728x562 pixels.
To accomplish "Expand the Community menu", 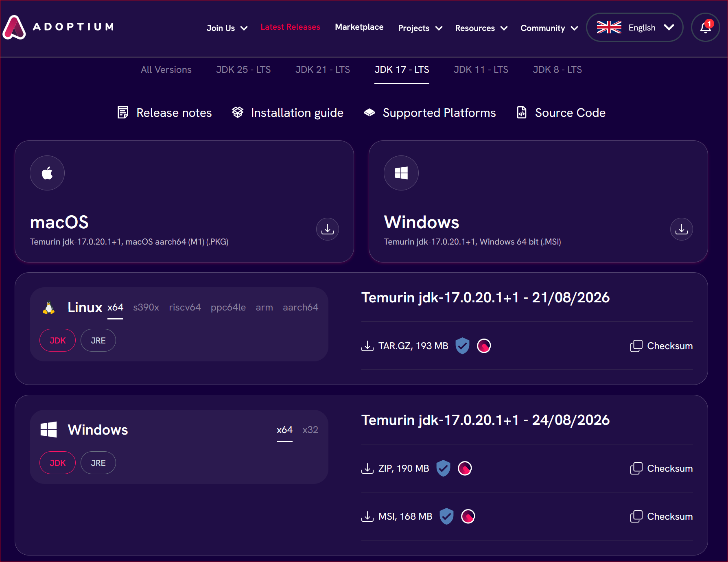I will [549, 28].
